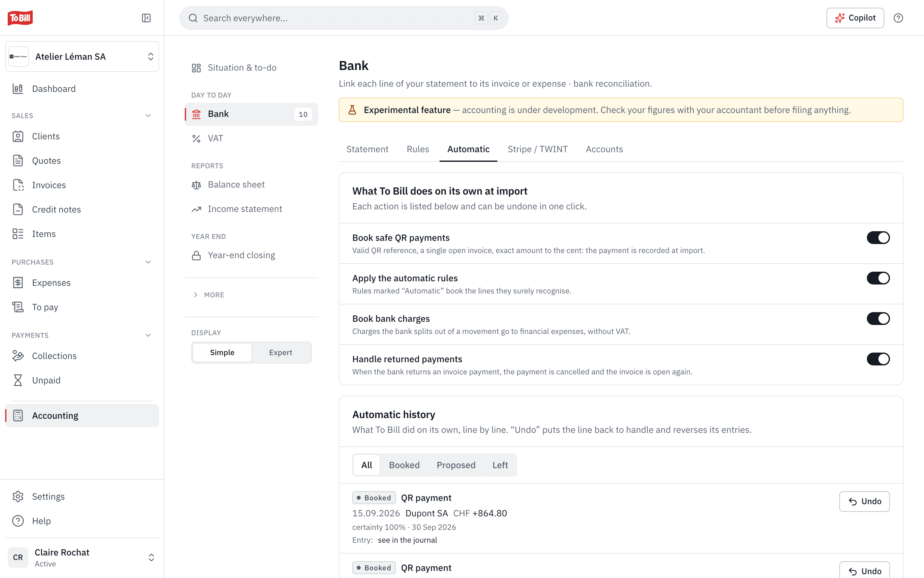Open the Claire Rochat user menu

pyautogui.click(x=82, y=557)
